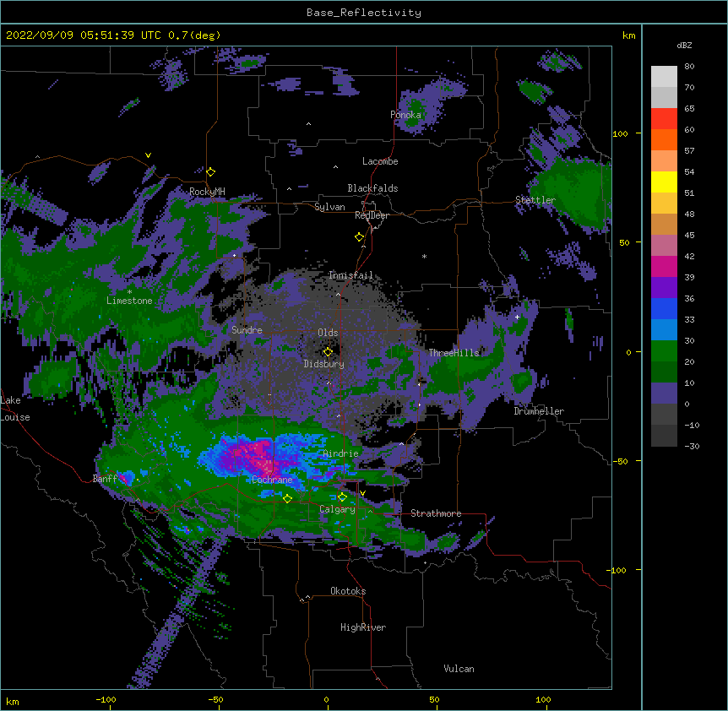728x711 pixels.
Task: Click the bottom-axis -50 km tick label
Action: click(215, 699)
